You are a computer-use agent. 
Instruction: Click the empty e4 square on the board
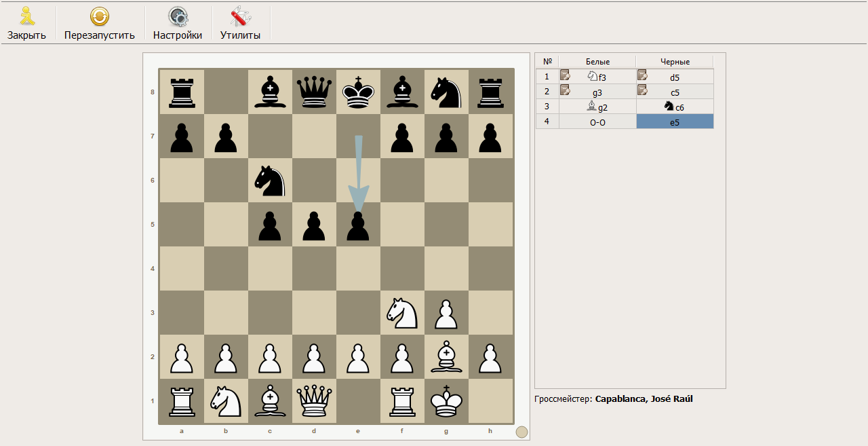(x=358, y=268)
